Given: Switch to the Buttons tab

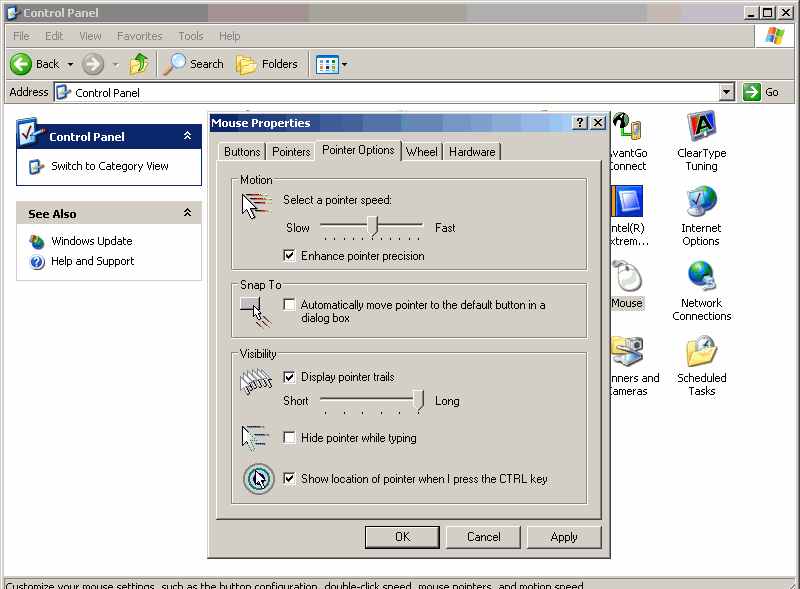Looking at the screenshot, I should pos(242,152).
